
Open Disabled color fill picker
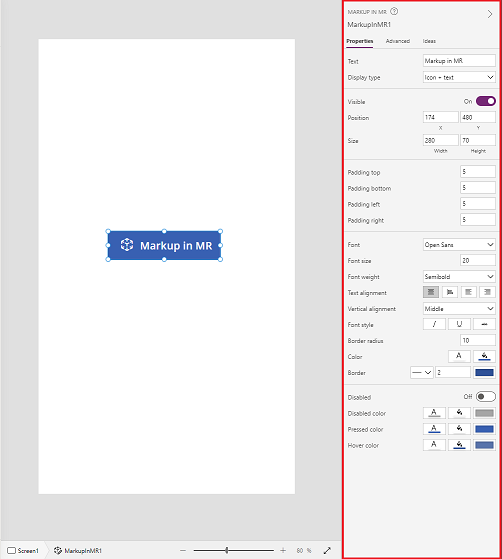(x=459, y=413)
